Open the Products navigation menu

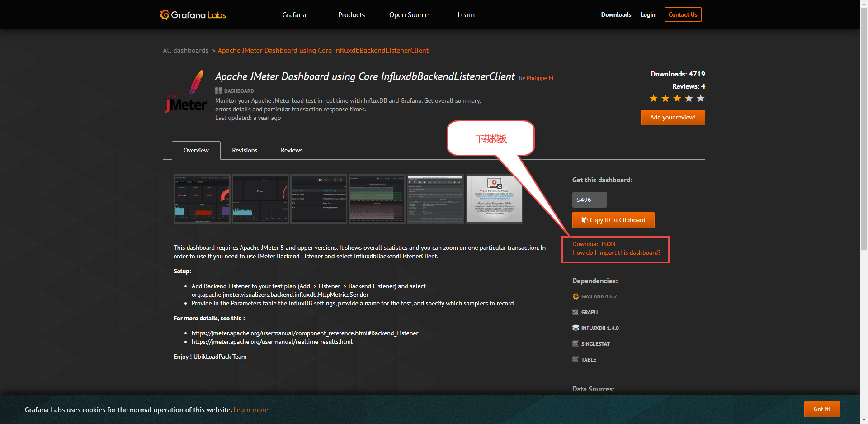coord(351,15)
